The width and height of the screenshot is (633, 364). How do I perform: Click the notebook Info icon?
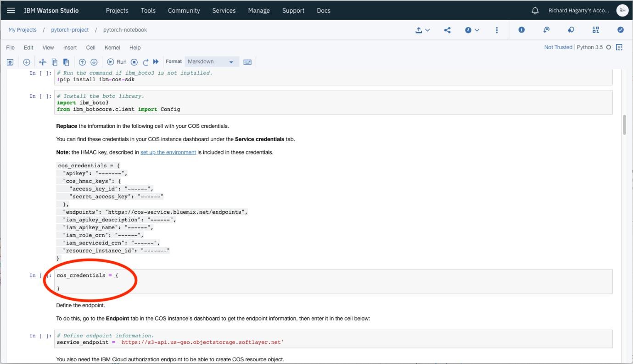point(521,29)
